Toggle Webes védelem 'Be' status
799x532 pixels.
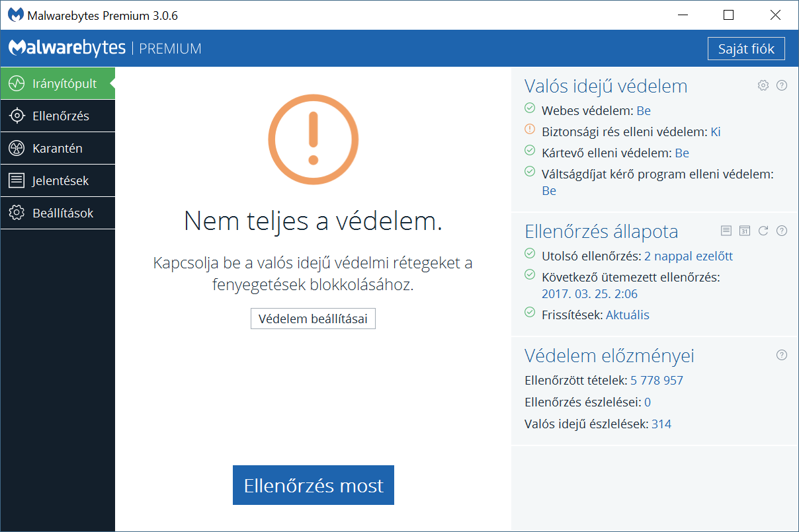click(644, 111)
